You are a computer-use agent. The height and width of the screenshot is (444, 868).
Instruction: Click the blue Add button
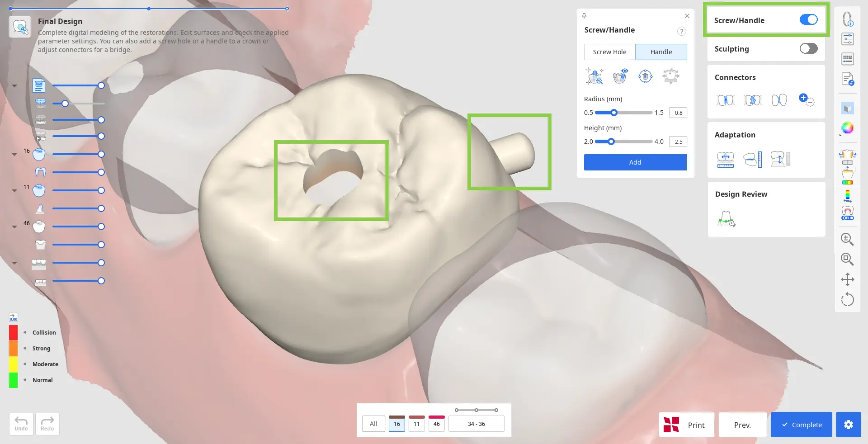(635, 162)
